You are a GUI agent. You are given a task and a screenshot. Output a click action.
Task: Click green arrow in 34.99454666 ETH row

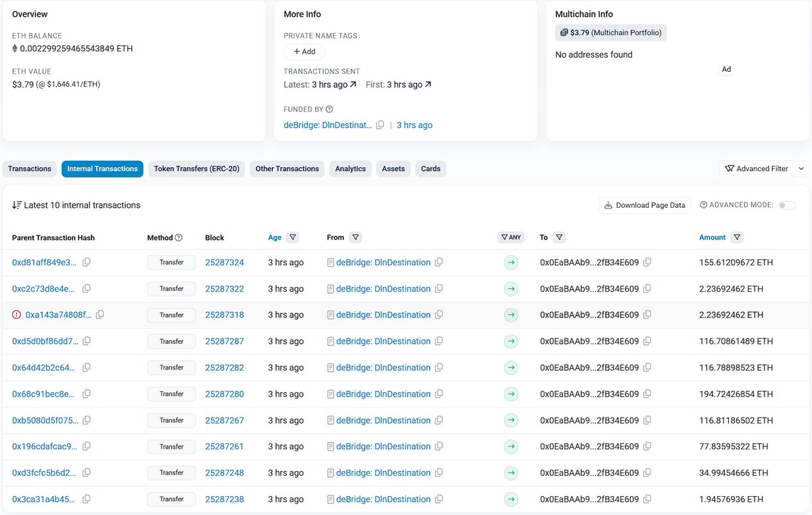pyautogui.click(x=511, y=473)
